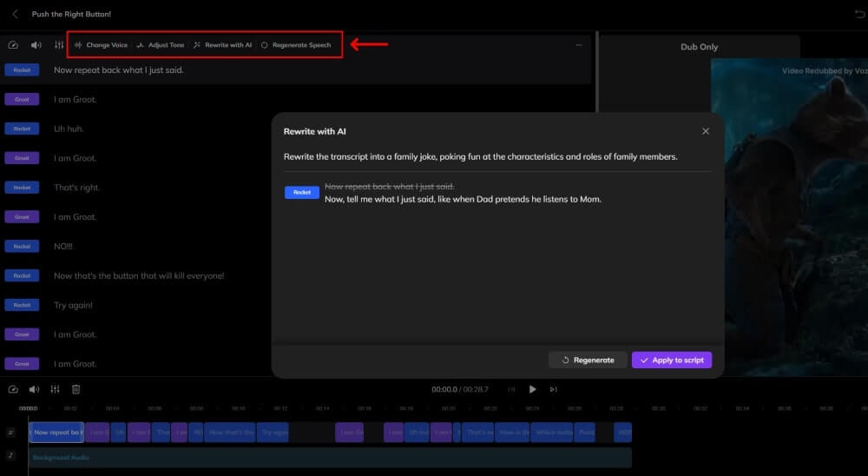Click the timeline volume speaker icon
Viewport: 868px width, 476px height.
pyautogui.click(x=34, y=390)
